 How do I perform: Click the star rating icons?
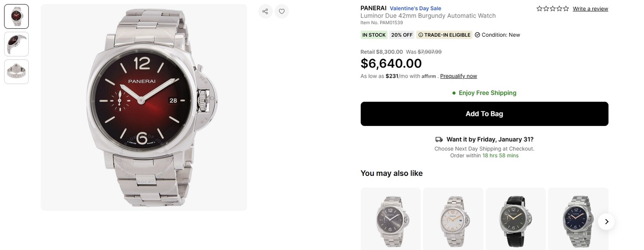(552, 9)
